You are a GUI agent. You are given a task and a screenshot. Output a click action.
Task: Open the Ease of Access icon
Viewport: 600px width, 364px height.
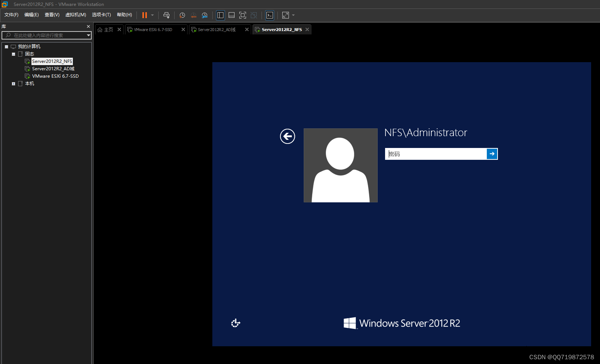tap(236, 323)
